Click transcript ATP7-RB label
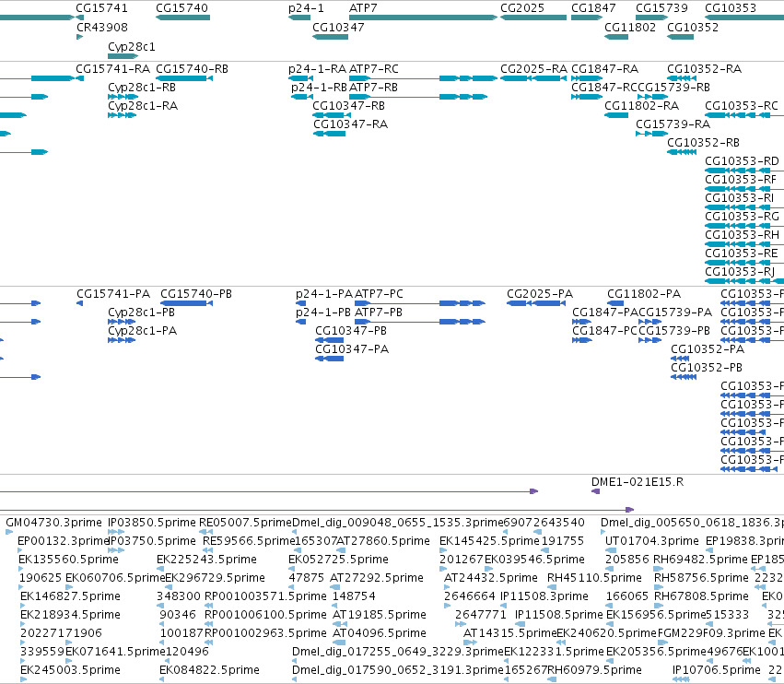This screenshot has width=784, height=684. 373,88
